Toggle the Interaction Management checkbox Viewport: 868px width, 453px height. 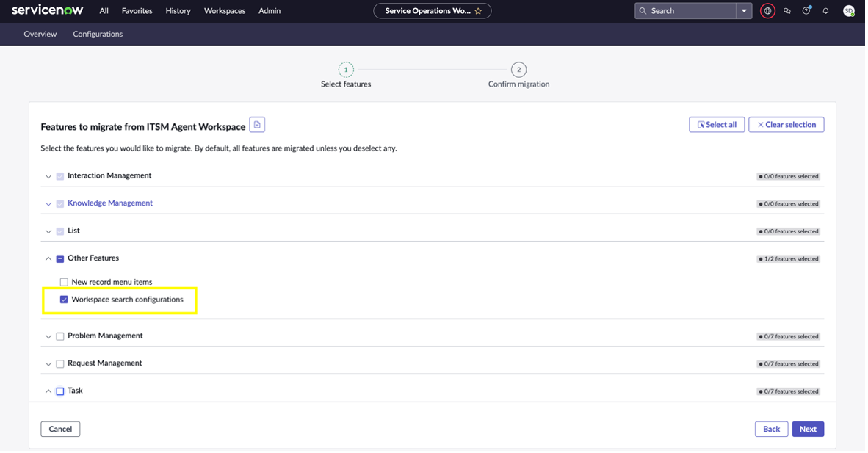tap(60, 177)
